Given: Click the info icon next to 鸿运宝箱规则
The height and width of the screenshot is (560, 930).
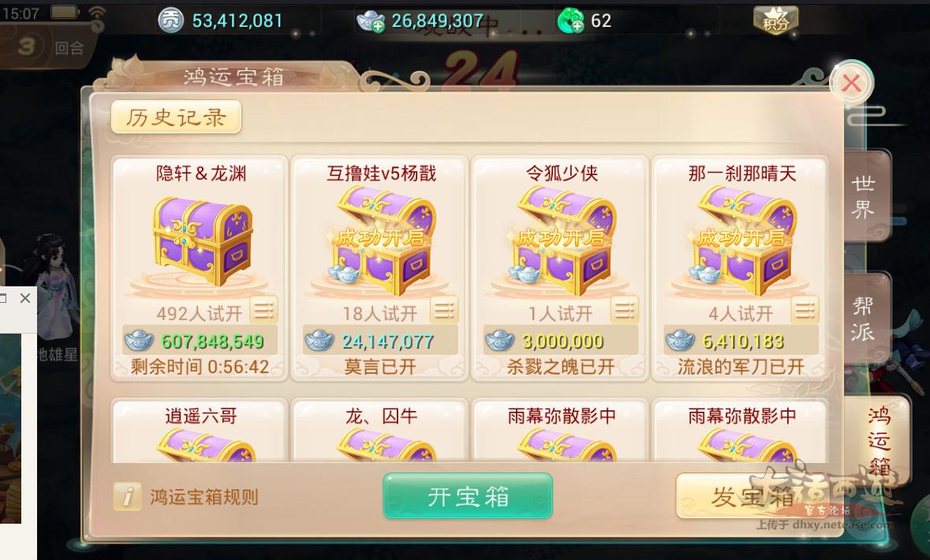Looking at the screenshot, I should pos(128,497).
